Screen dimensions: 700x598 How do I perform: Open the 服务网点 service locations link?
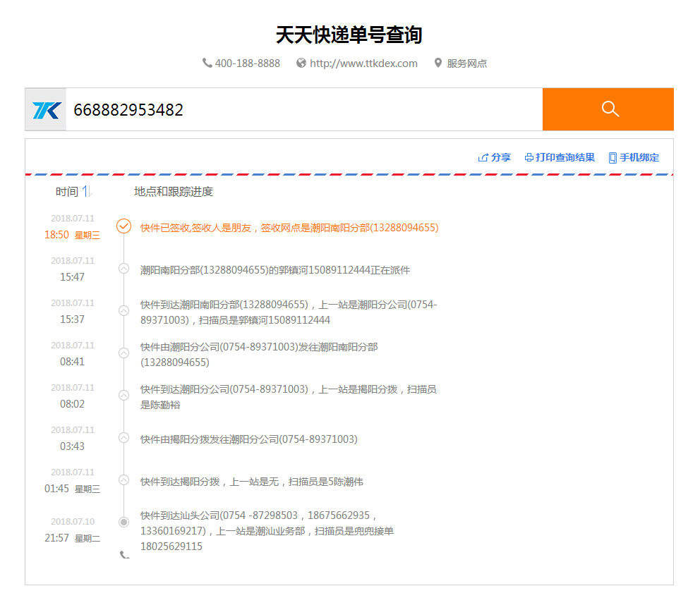coord(467,63)
